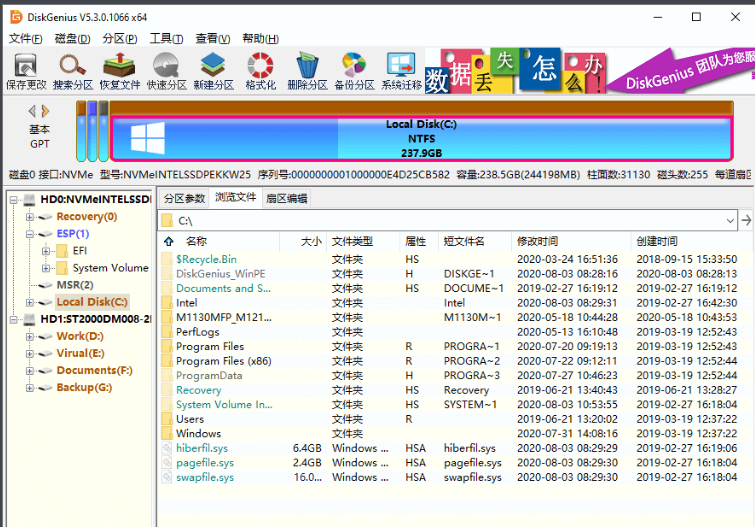Open the C:\ path dropdown arrow
Viewport: 755px width, 527px height.
click(730, 220)
